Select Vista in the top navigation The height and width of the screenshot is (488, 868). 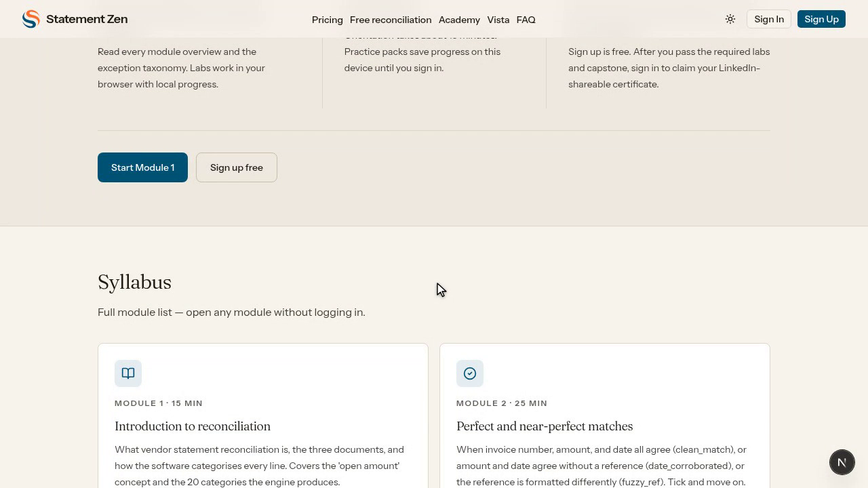498,20
